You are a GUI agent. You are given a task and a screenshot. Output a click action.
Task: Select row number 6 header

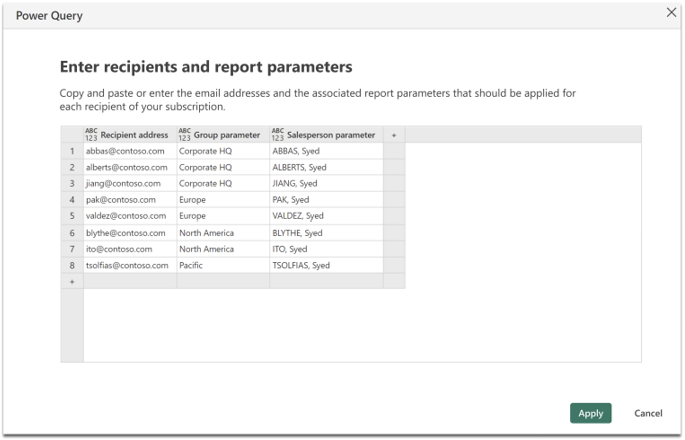click(x=73, y=233)
